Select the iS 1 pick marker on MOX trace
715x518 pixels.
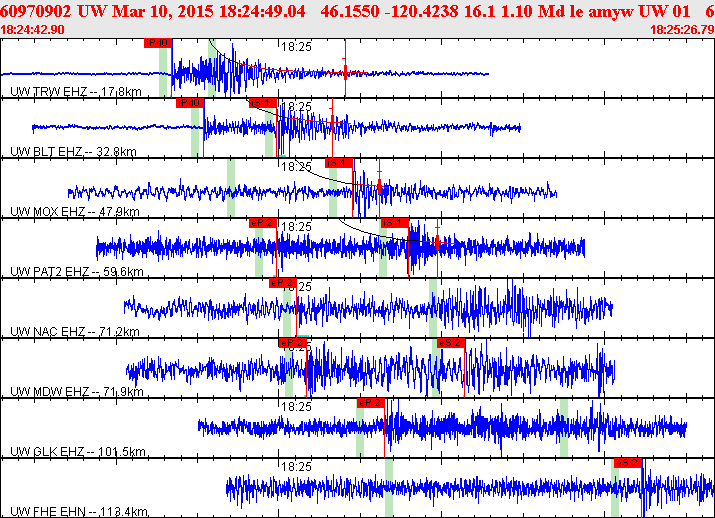[x=339, y=163]
